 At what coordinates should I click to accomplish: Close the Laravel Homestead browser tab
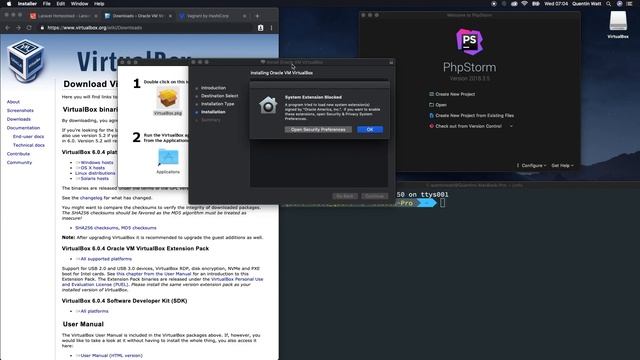[96, 16]
